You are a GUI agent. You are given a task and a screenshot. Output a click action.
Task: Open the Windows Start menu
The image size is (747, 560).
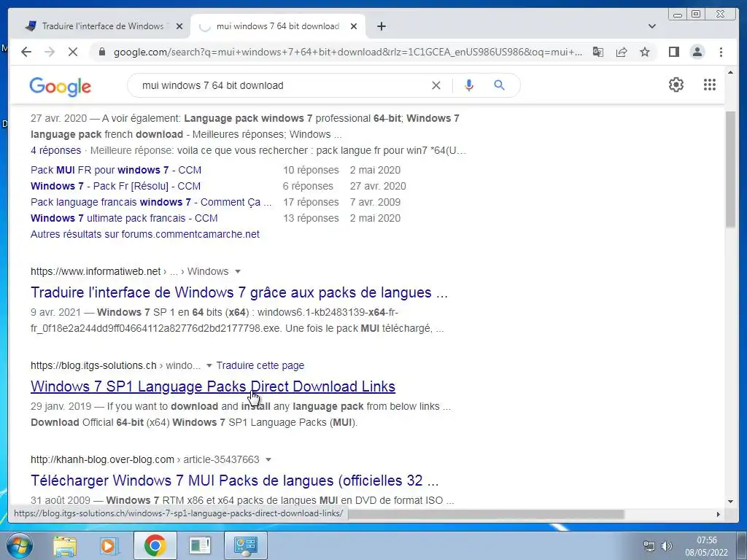click(19, 545)
